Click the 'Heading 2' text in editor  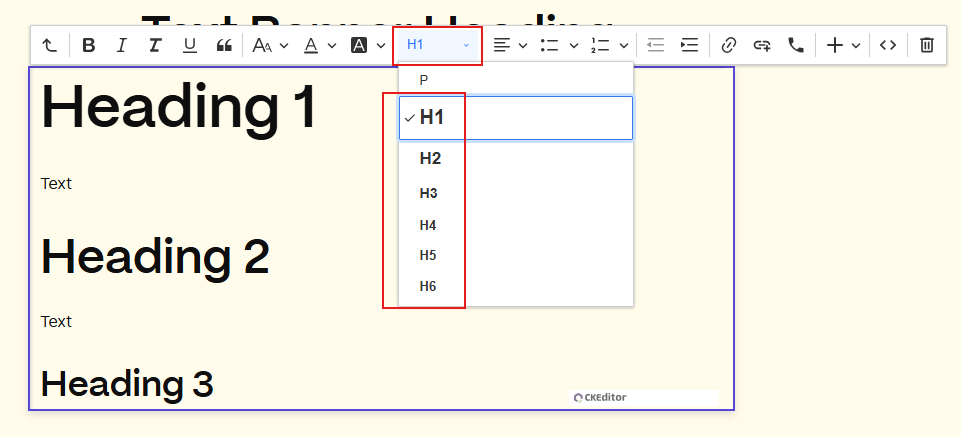[155, 257]
